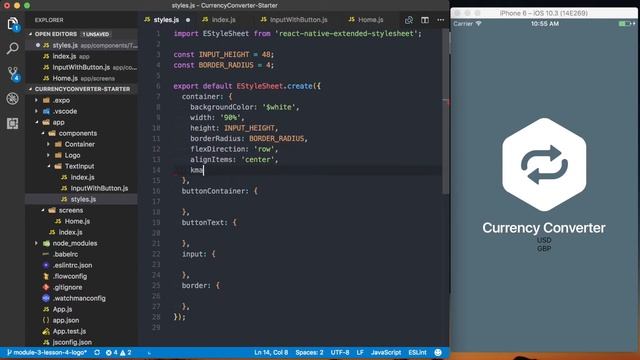The image size is (640, 360).
Task: Click USD text in iPhone simulator
Action: 544,240
